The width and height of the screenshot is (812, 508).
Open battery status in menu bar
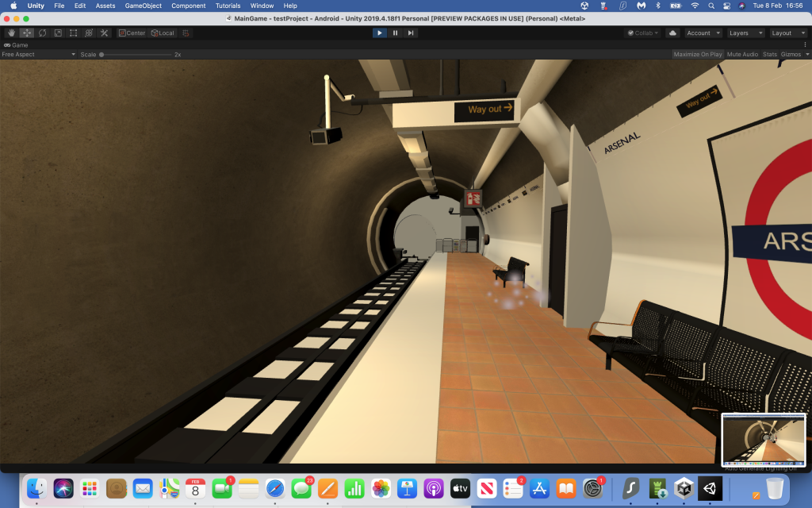coord(676,6)
